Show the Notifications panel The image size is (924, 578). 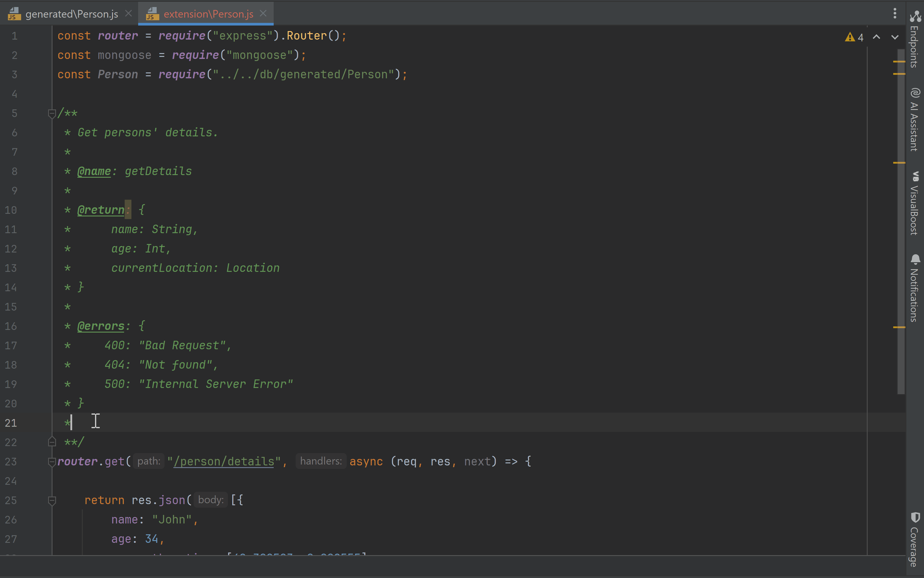(x=915, y=288)
